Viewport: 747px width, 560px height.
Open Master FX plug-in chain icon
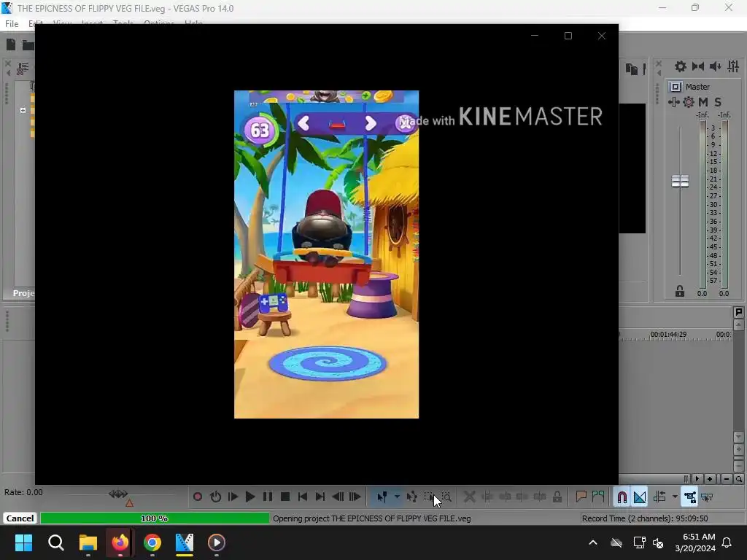(673, 102)
